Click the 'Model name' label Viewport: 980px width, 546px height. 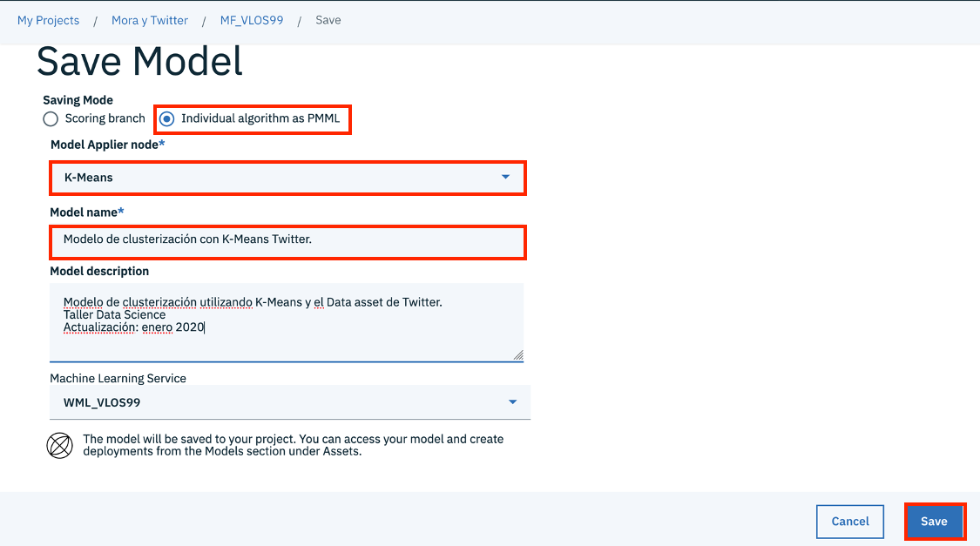(87, 212)
